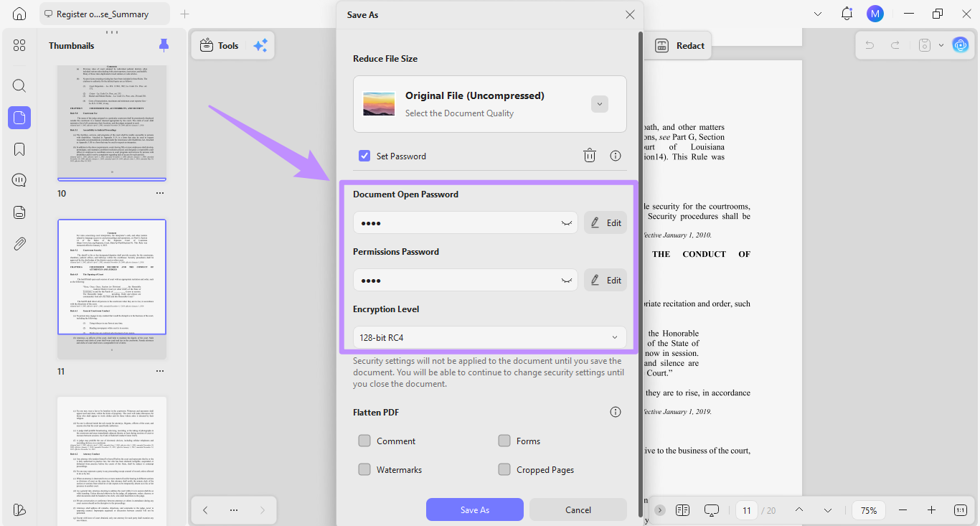The width and height of the screenshot is (980, 526).
Task: Click the Undo arrow in top toolbar
Action: pyautogui.click(x=870, y=45)
